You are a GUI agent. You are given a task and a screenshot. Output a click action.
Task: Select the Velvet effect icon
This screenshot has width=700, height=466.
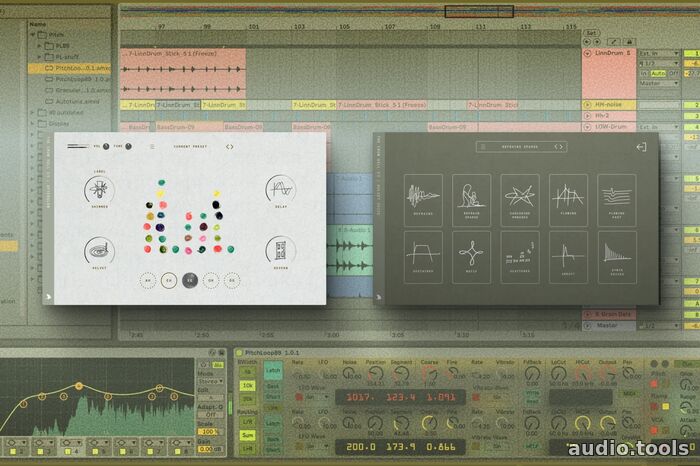pos(99,252)
